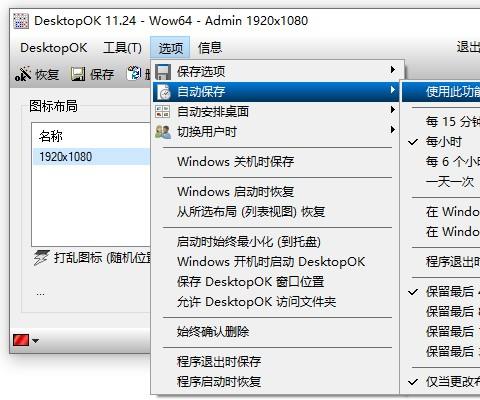This screenshot has height=400, width=480.
Task: Click the refresh toolbar icon beside Save
Action: point(134,73)
